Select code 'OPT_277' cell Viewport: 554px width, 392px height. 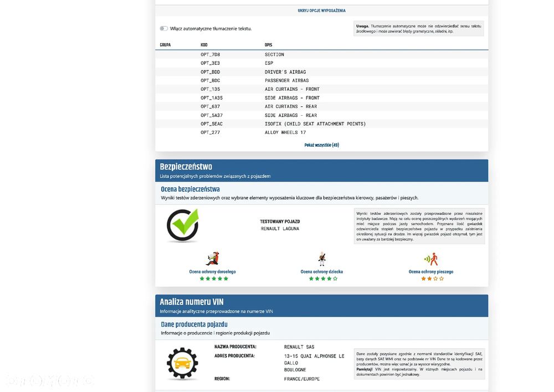point(210,132)
